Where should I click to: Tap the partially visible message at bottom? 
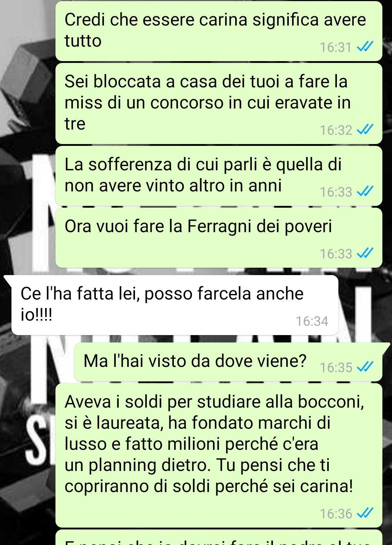tap(219, 538)
